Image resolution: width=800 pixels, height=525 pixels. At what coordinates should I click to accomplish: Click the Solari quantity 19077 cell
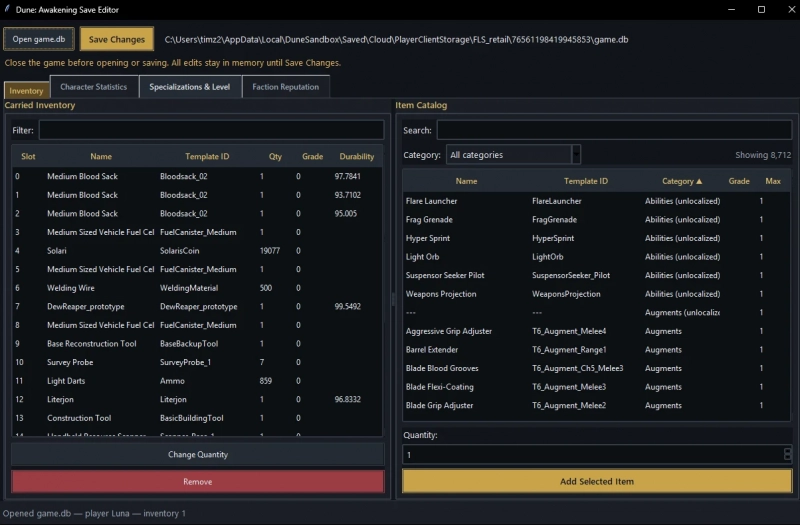(270, 251)
